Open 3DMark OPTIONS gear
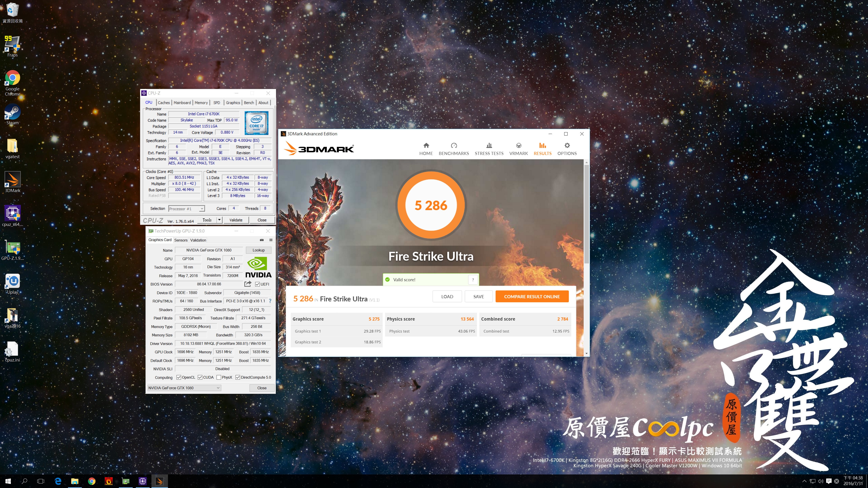868x488 pixels. pyautogui.click(x=567, y=149)
